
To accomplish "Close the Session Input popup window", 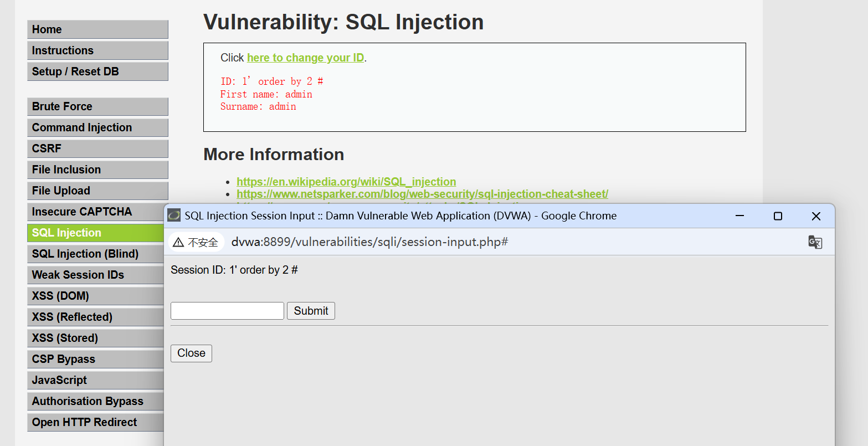I will point(816,216).
